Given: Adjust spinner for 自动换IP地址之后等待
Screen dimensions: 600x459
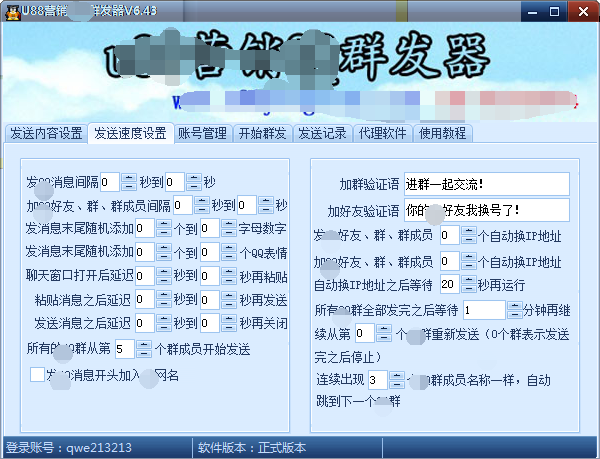Looking at the screenshot, I should coord(469,284).
